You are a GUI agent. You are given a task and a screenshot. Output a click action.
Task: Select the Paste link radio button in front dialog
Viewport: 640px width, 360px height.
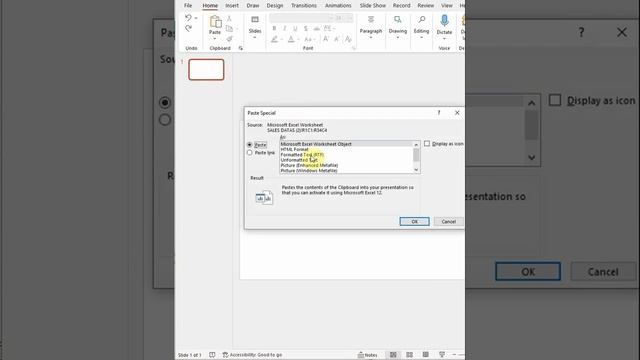tap(250, 153)
